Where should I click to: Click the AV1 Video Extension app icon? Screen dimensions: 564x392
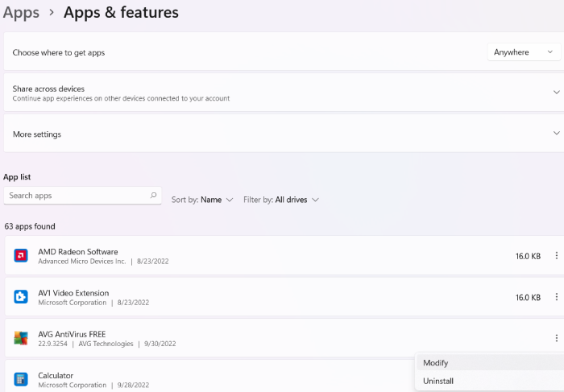(21, 297)
